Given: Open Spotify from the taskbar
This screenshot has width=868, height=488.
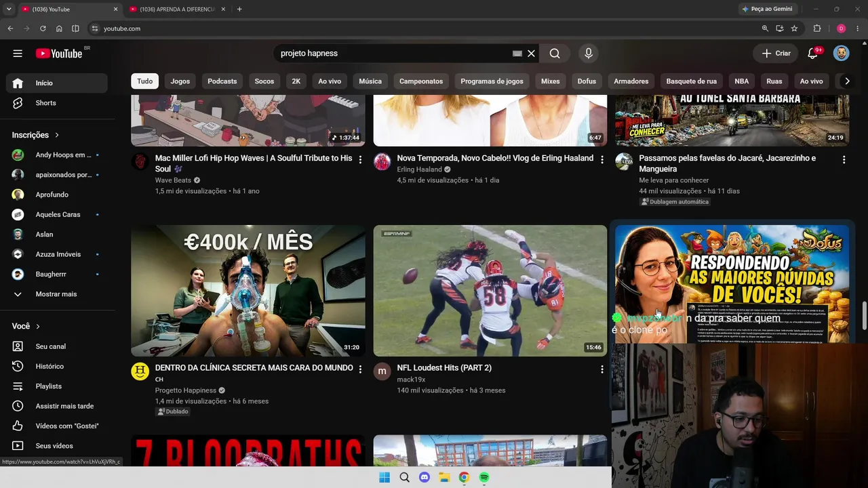Looking at the screenshot, I should coord(484,477).
